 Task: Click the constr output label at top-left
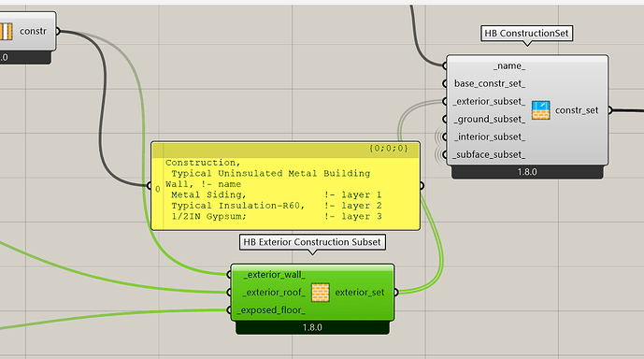33,31
